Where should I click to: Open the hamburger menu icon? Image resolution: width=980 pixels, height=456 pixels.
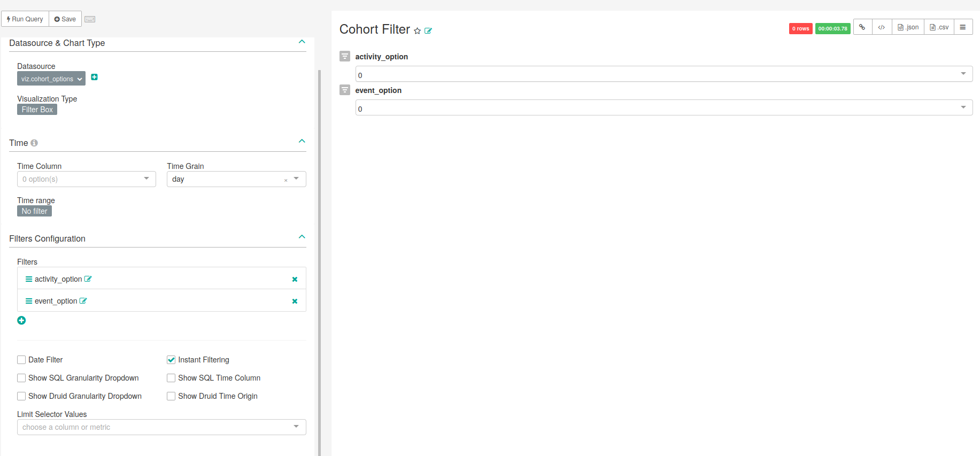(x=963, y=27)
